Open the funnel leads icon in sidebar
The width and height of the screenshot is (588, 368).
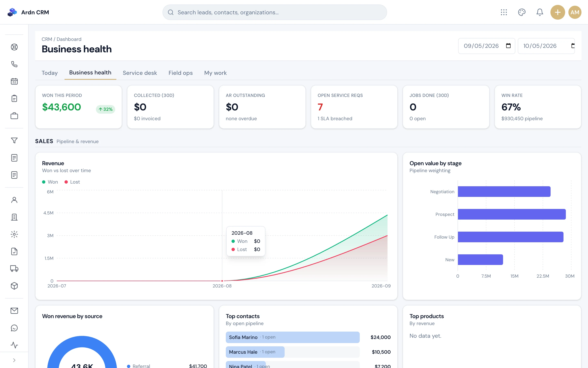14,140
